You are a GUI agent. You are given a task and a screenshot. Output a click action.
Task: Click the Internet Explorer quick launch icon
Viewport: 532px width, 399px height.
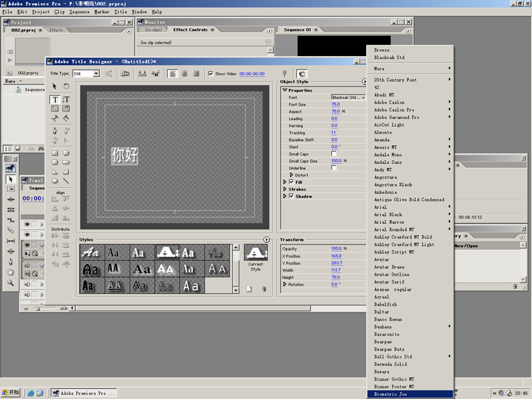[x=31, y=393]
